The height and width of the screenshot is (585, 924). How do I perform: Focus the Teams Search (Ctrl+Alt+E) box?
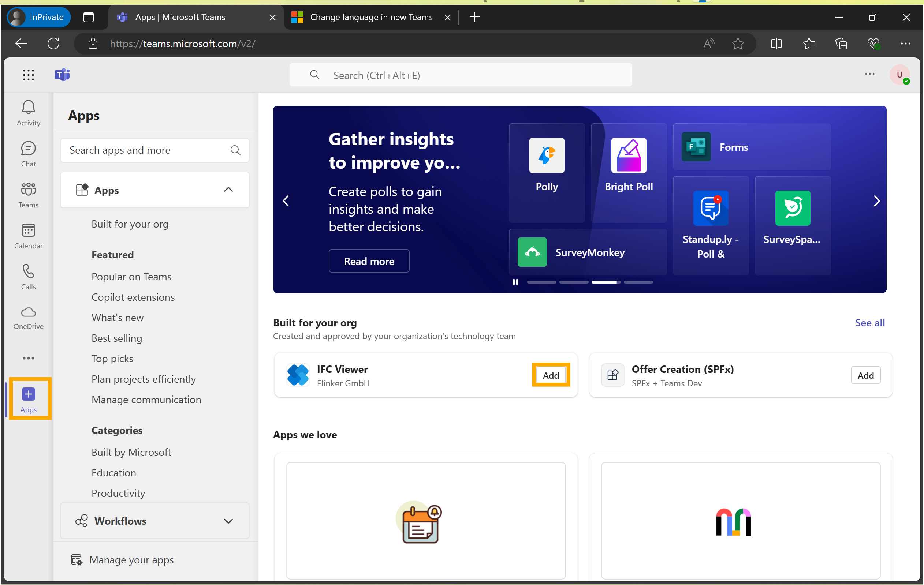pos(461,75)
